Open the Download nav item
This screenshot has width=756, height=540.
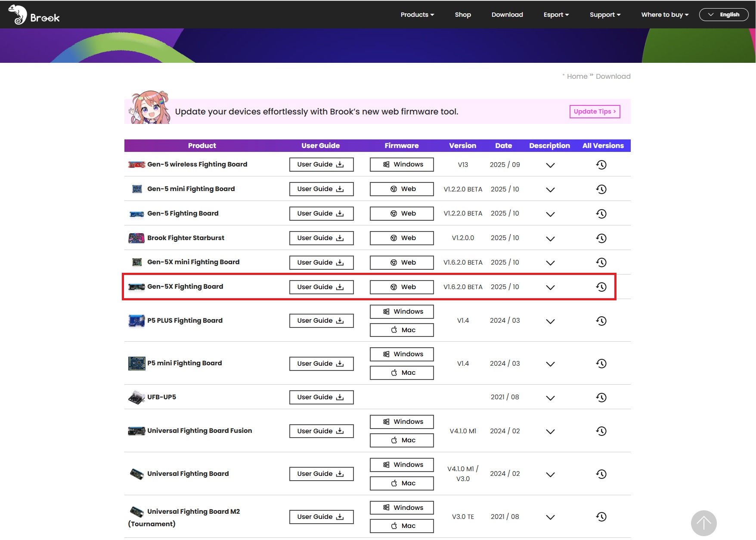coord(507,15)
